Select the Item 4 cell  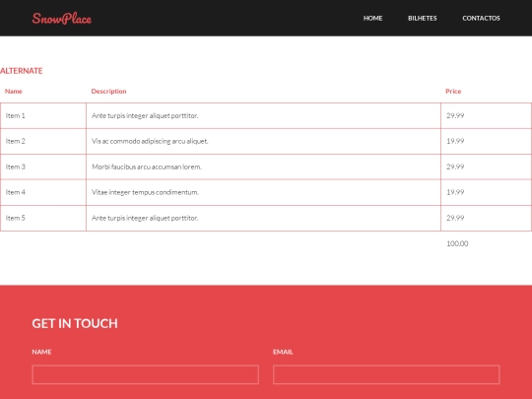(43, 192)
